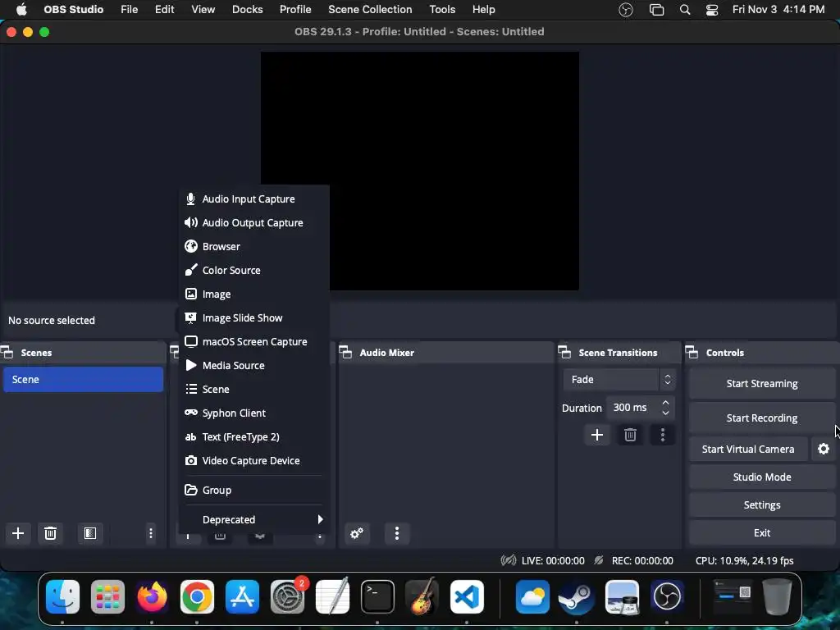Float the Scene Transitions dock icon
Image resolution: width=840 pixels, height=630 pixels.
564,353
